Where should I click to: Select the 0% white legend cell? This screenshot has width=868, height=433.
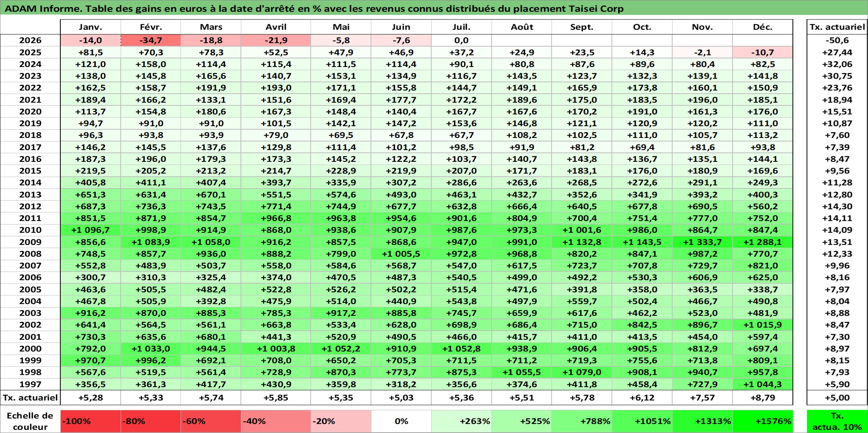tap(401, 421)
